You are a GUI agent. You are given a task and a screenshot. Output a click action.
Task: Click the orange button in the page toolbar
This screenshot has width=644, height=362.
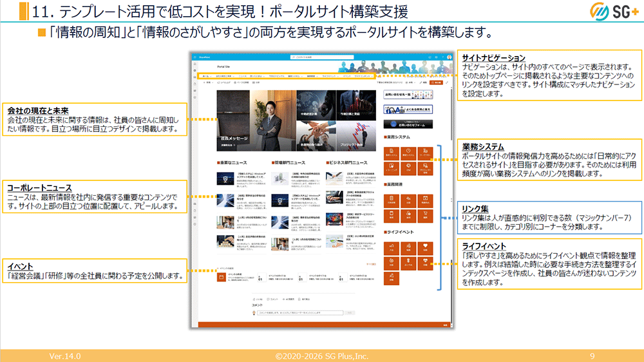(436, 82)
